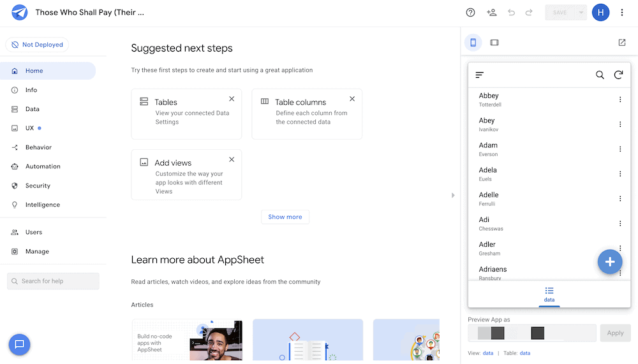Image resolution: width=638 pixels, height=364 pixels.
Task: Open the chat support bubble
Action: click(19, 344)
